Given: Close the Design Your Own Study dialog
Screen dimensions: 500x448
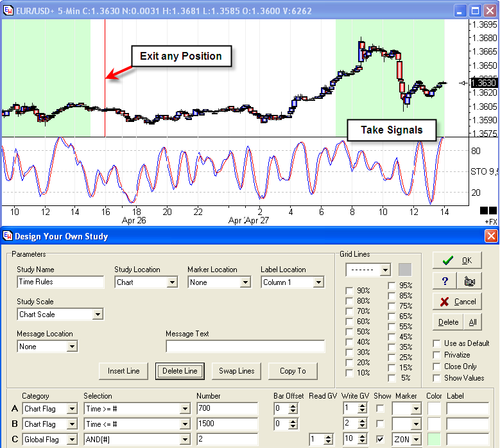Looking at the screenshot, I should (491, 236).
